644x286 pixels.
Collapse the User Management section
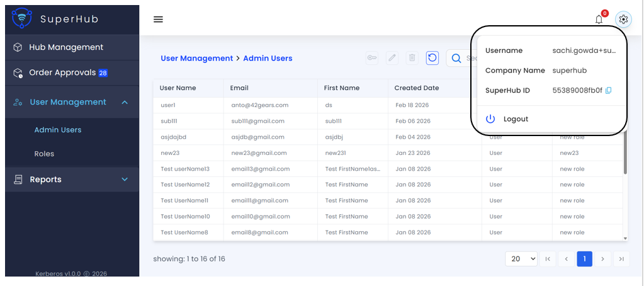[125, 102]
